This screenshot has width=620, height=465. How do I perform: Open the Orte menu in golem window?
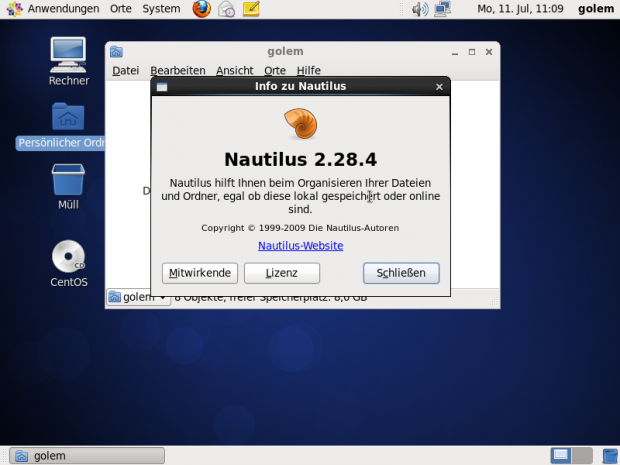(x=275, y=70)
